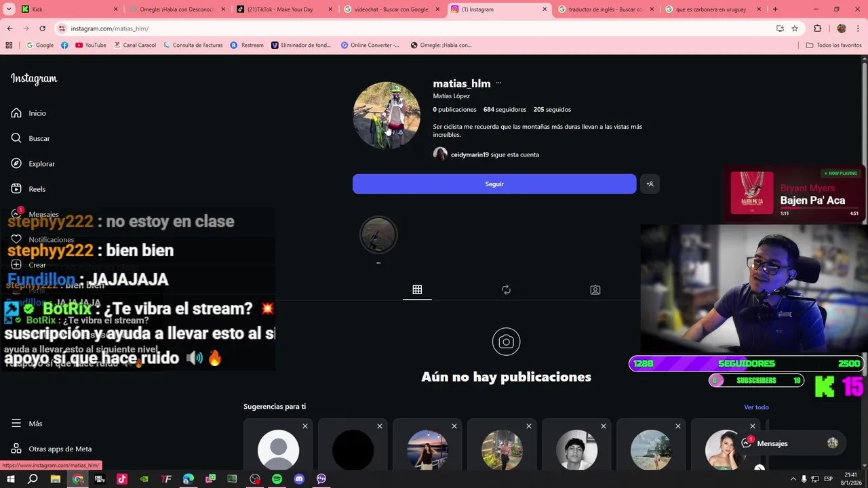
Task: Open Discord from the taskbar
Action: pos(299,479)
